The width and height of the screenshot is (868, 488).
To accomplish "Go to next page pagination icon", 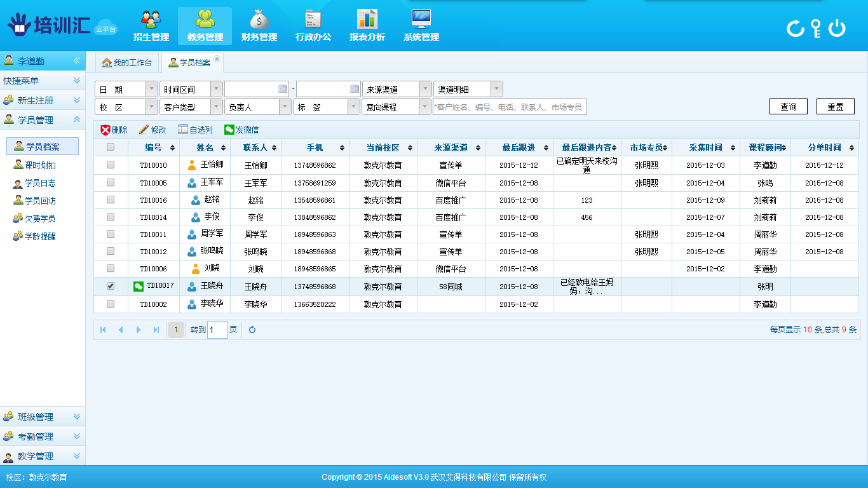I will click(139, 330).
